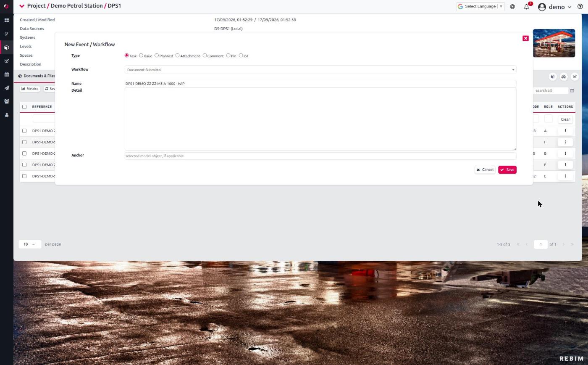This screenshot has width=588, height=365.
Task: Open the @ mentions icon
Action: (x=512, y=7)
